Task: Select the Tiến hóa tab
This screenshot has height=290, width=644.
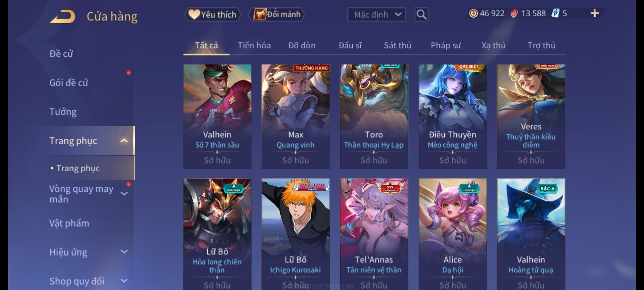Action: (254, 45)
